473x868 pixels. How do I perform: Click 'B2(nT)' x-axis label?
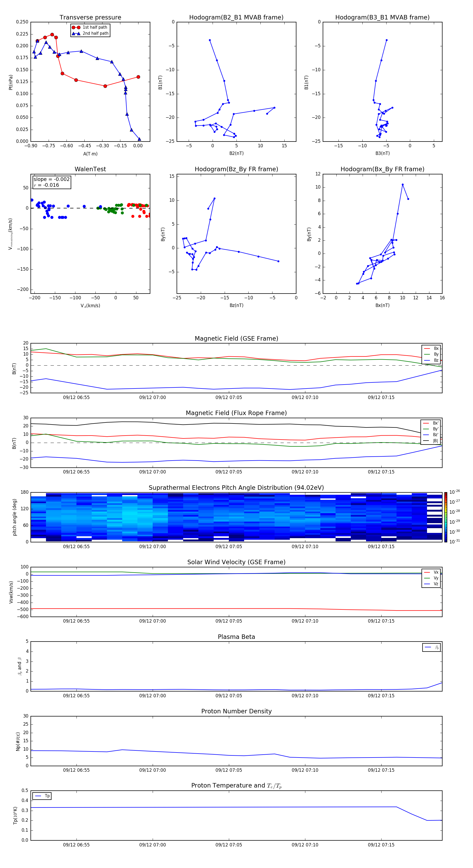point(236,153)
